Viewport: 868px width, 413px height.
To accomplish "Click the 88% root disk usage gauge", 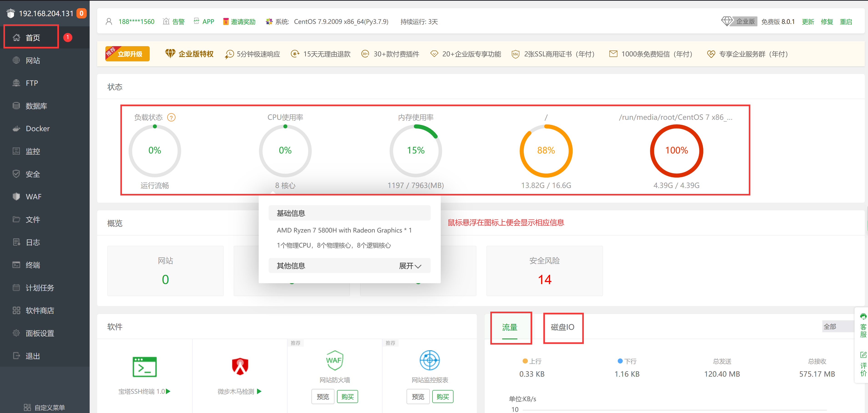I will point(546,150).
